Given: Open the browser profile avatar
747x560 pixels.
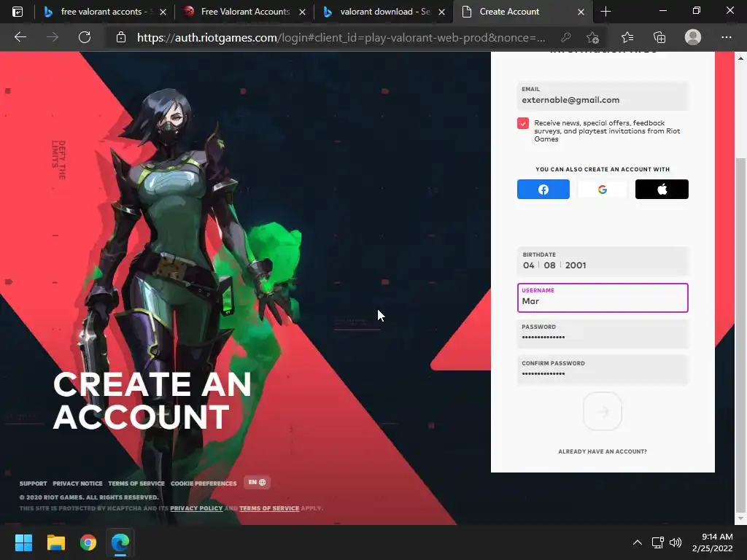Looking at the screenshot, I should pos(693,37).
